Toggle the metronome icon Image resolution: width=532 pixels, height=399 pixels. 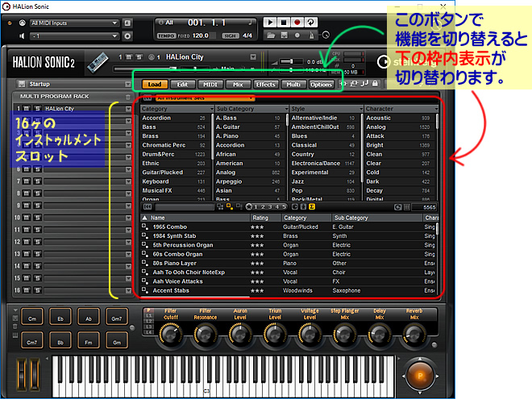[x=311, y=35]
